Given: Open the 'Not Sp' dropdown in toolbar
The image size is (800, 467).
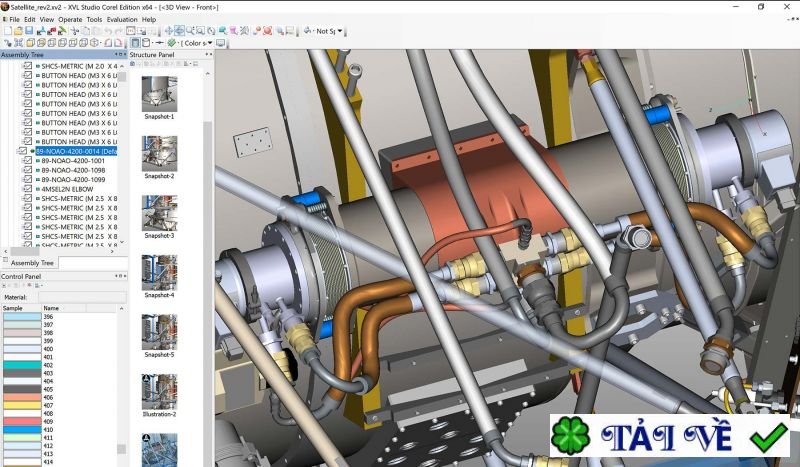Looking at the screenshot, I should (x=327, y=31).
